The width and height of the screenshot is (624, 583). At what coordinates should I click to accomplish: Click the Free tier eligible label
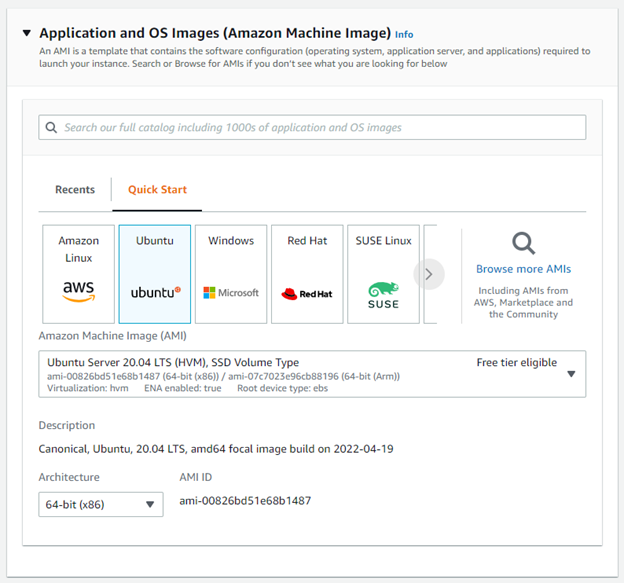(517, 363)
